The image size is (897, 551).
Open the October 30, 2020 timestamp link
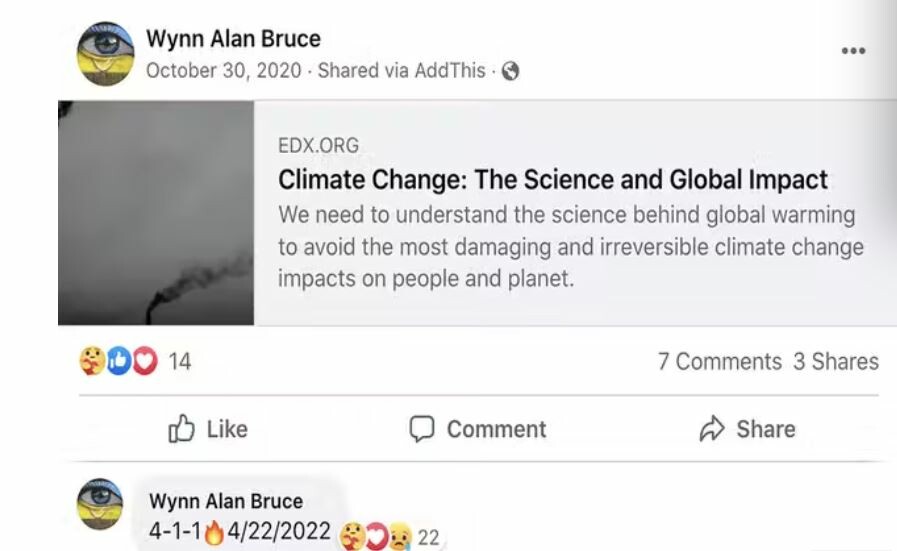coord(224,71)
